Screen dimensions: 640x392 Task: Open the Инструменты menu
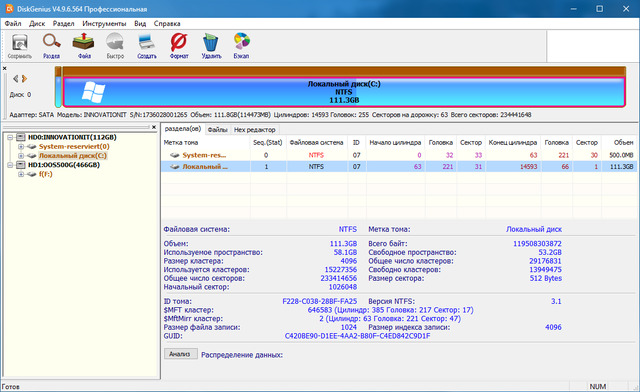point(104,24)
